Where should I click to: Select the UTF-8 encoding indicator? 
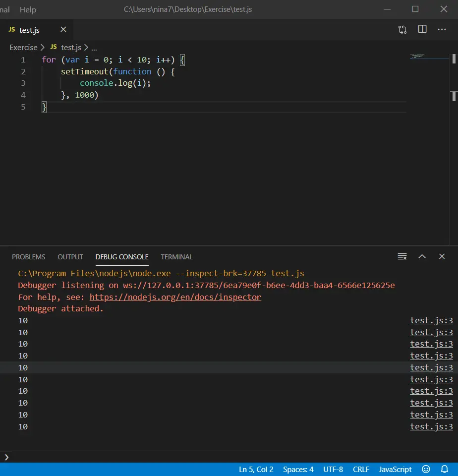click(x=333, y=469)
